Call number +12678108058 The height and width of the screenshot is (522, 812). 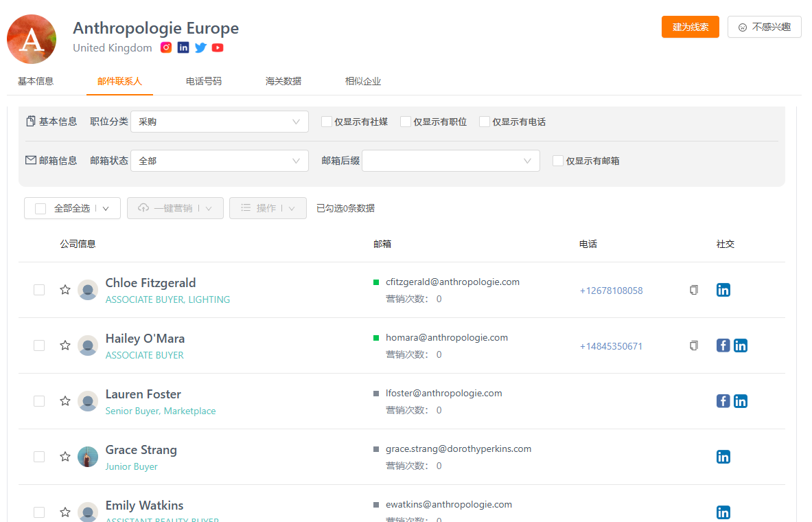pyautogui.click(x=611, y=291)
